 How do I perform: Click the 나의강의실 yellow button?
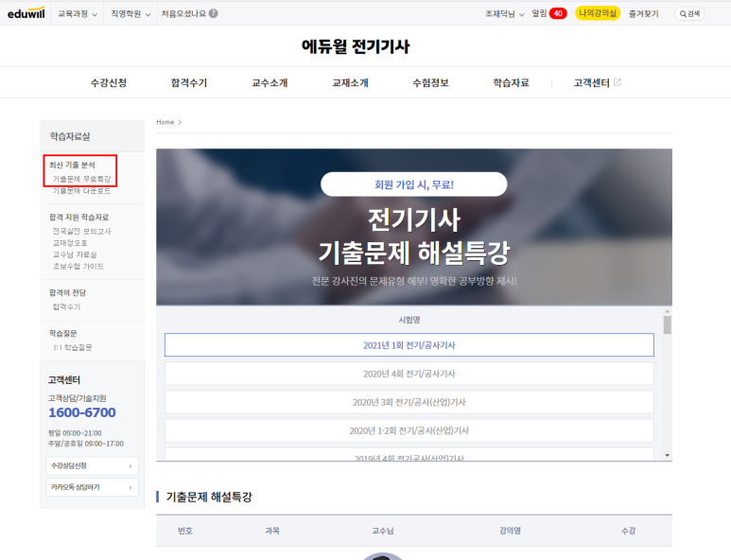(598, 13)
